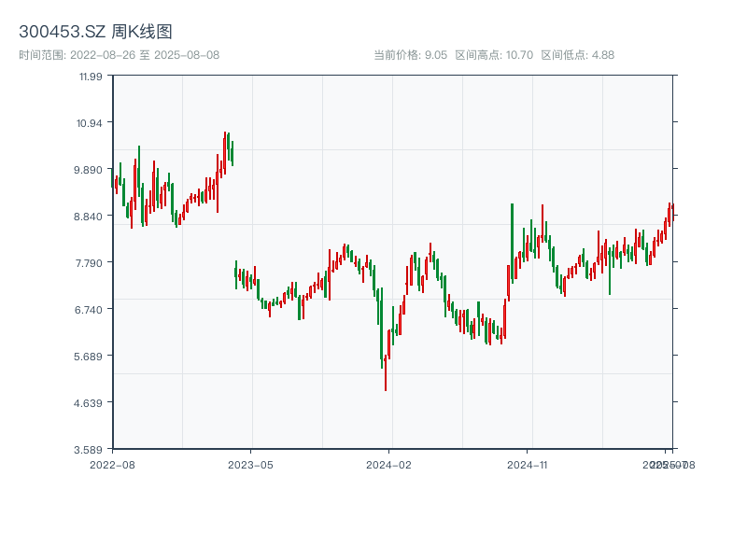
Task: Click the 区间高点 10.70 label
Action: pos(493,55)
